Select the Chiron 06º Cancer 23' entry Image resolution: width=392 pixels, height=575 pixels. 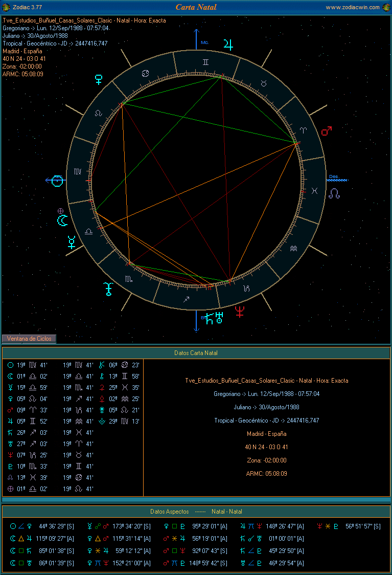pyautogui.click(x=119, y=365)
